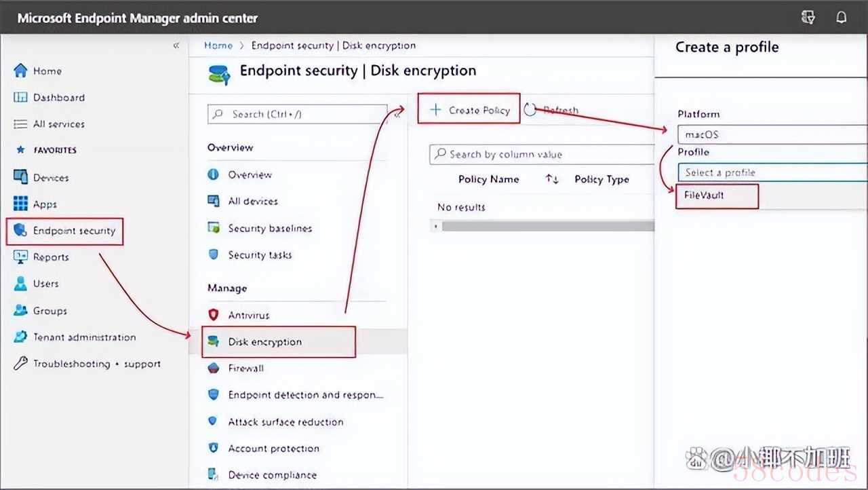
Task: Open Attack surface reduction menu item
Action: point(285,421)
